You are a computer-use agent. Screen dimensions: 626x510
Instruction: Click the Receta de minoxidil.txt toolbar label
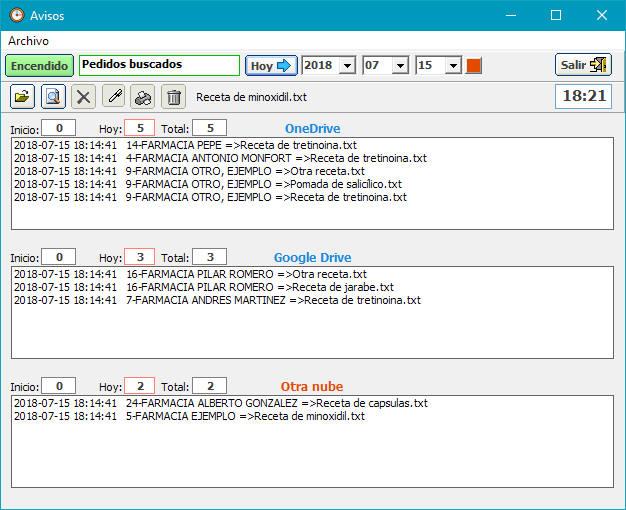[252, 97]
